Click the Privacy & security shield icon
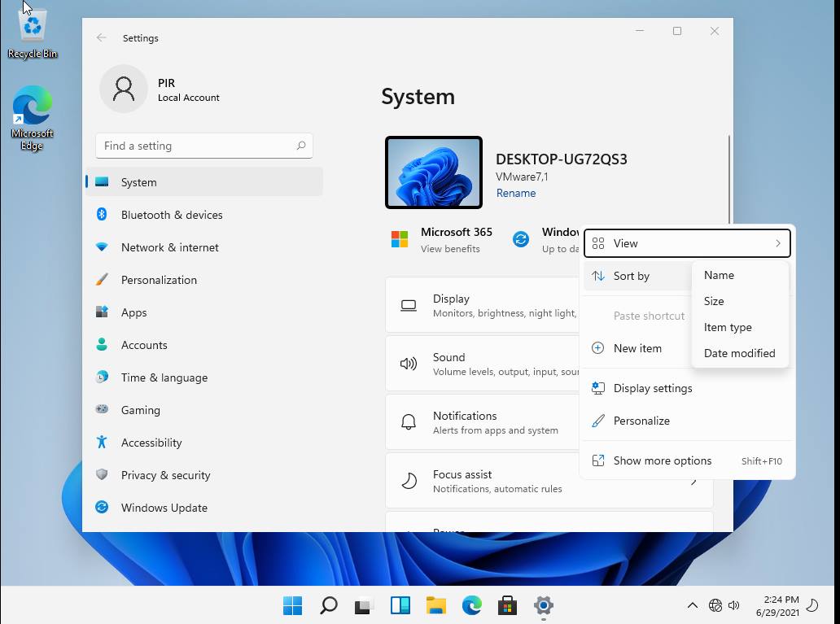This screenshot has height=624, width=840. point(102,474)
